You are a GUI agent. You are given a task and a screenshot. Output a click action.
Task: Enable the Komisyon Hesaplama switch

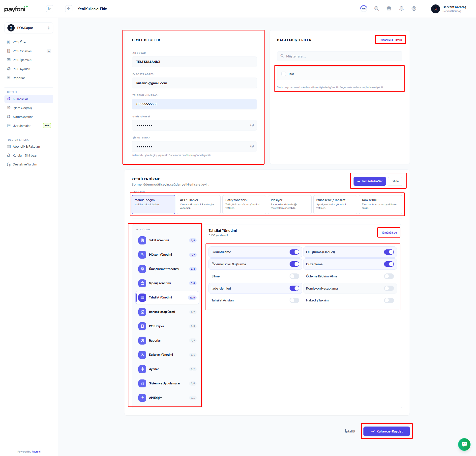tap(389, 288)
